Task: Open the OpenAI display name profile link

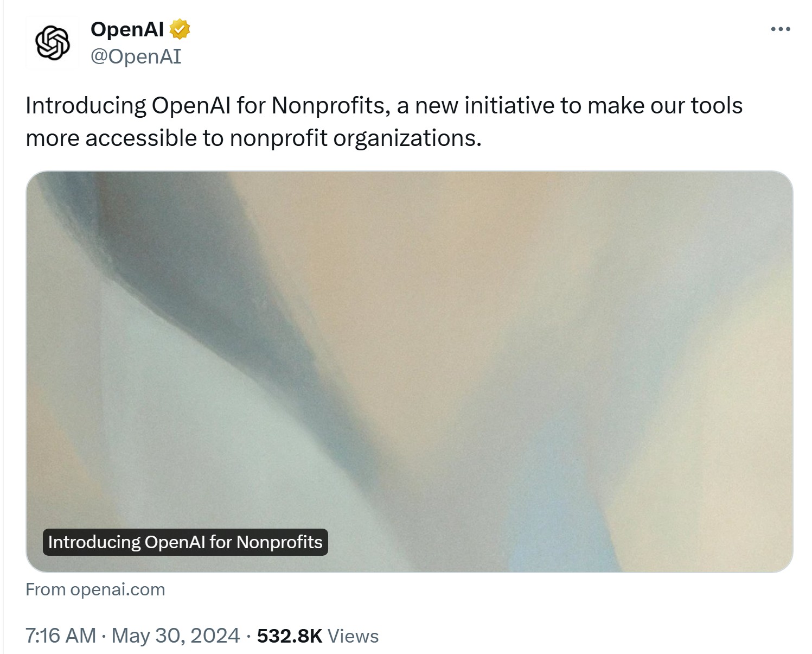Action: tap(127, 29)
